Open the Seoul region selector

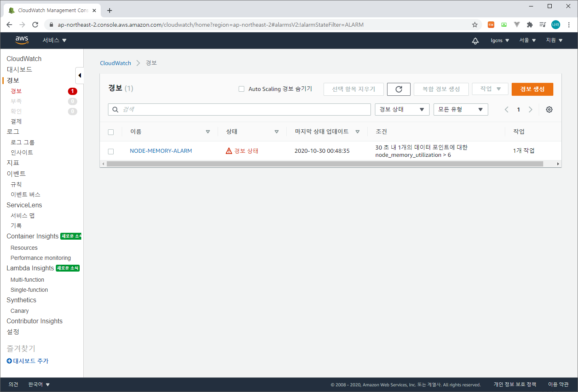527,40
